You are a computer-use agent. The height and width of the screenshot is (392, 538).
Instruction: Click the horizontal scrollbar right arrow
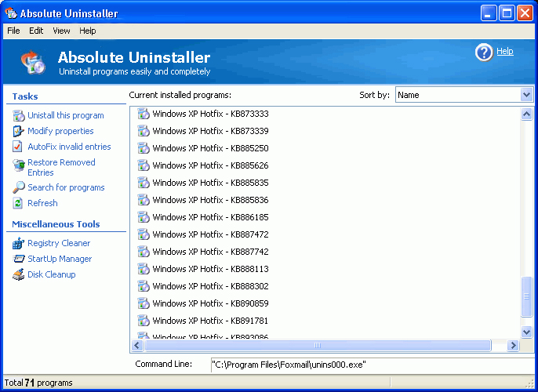tap(512, 345)
